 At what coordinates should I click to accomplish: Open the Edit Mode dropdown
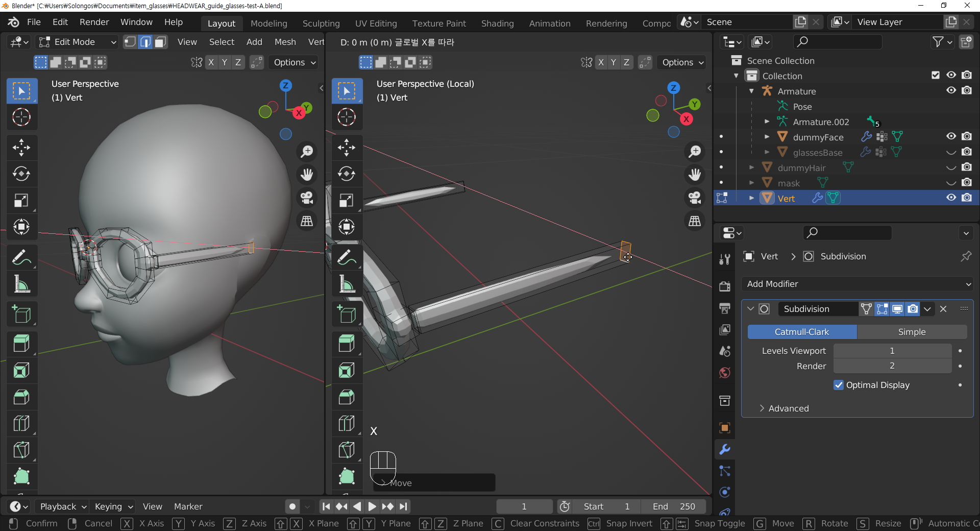pyautogui.click(x=78, y=42)
